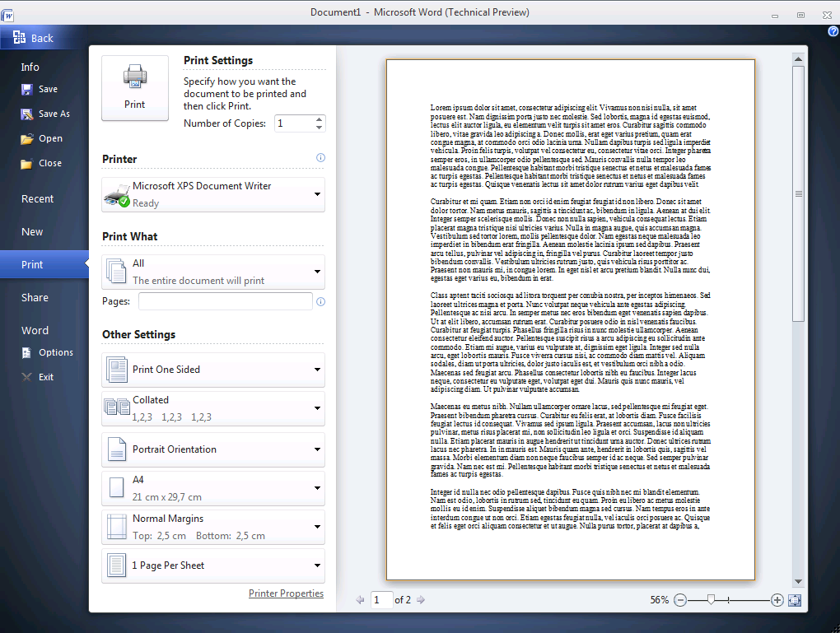Click the Back label text
The image size is (840, 633).
tap(42, 38)
